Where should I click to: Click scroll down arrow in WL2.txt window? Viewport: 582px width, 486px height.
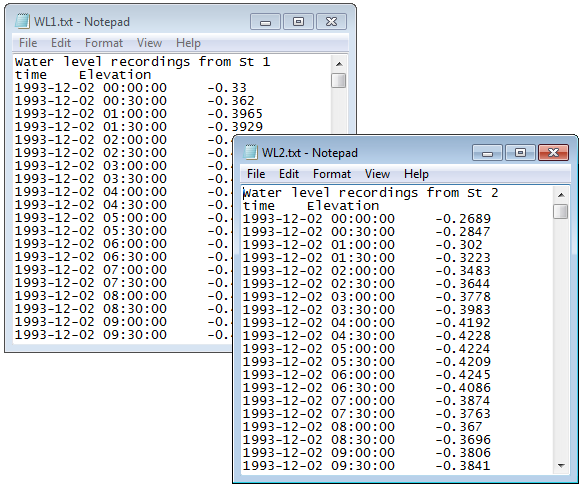click(561, 466)
